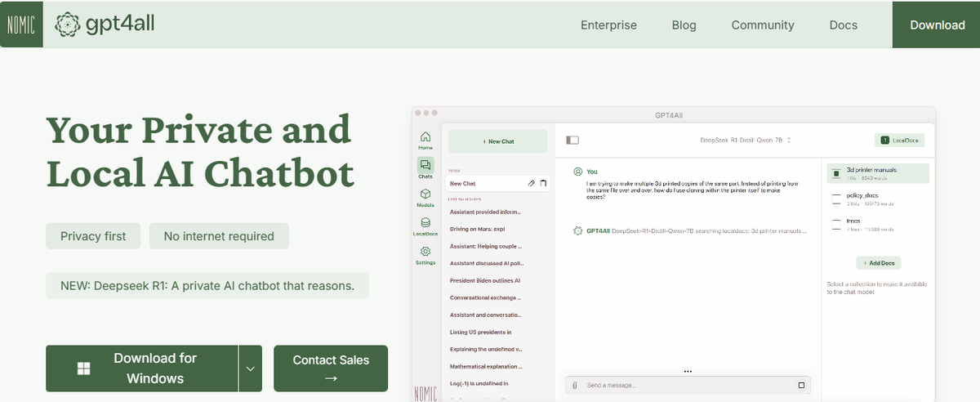Click the three dots above the message box

point(688,371)
